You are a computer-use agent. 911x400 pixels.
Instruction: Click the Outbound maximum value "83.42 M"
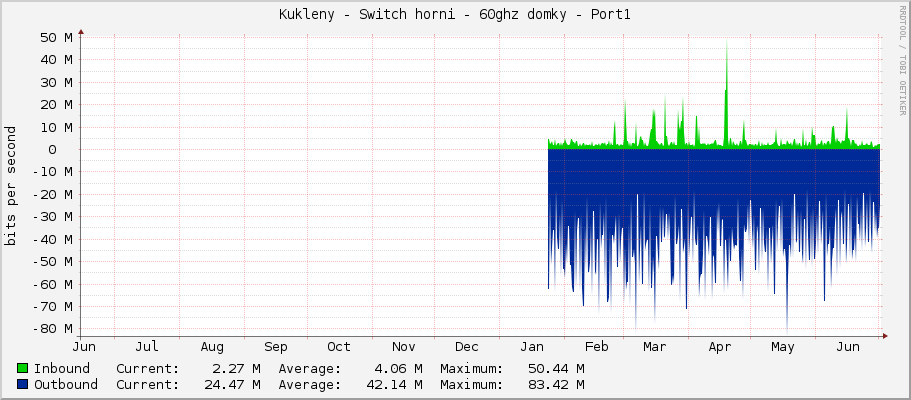coord(555,385)
